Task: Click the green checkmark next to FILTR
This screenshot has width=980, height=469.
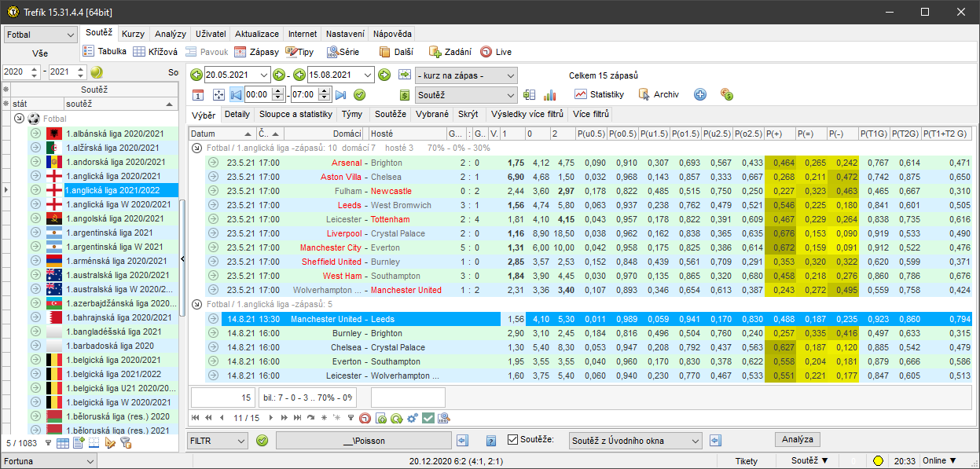Action: click(x=262, y=441)
